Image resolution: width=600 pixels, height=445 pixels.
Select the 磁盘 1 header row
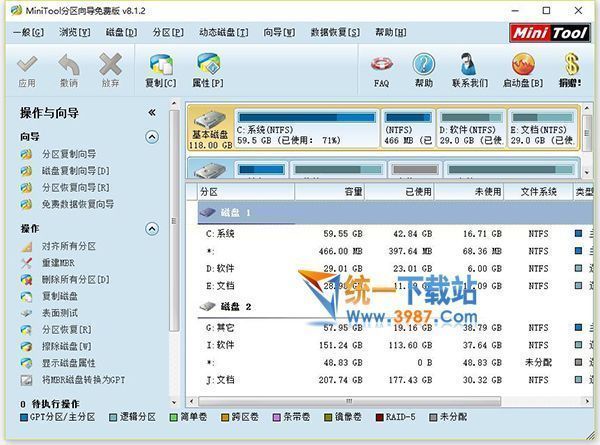[395, 213]
